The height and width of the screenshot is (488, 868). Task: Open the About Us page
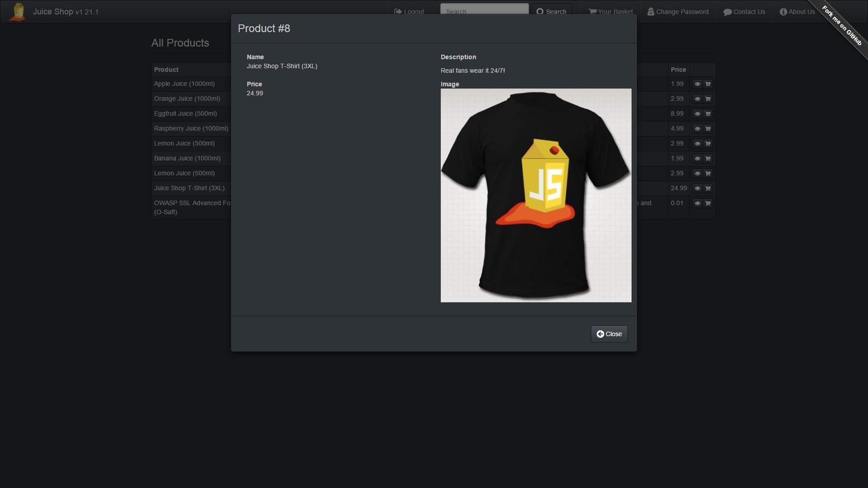pyautogui.click(x=797, y=12)
